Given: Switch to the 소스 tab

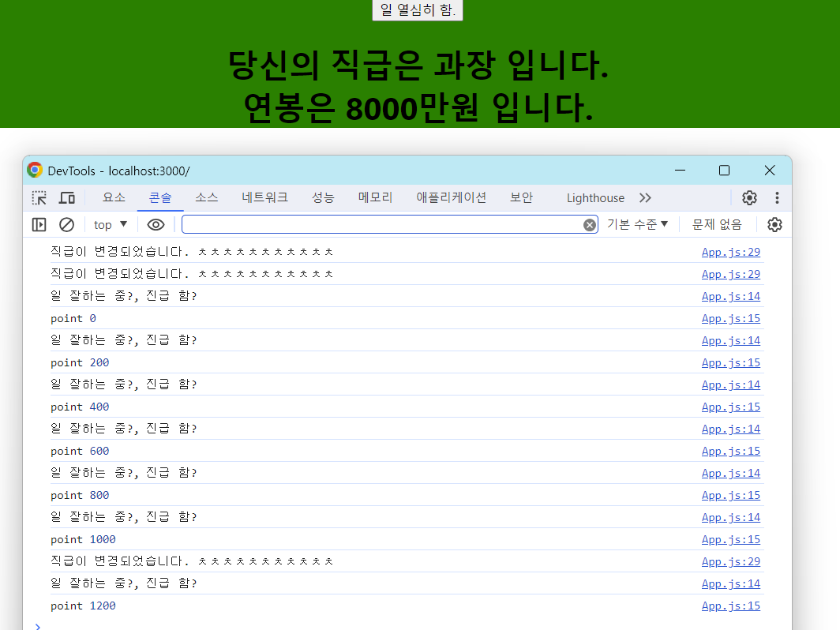Looking at the screenshot, I should 206,197.
